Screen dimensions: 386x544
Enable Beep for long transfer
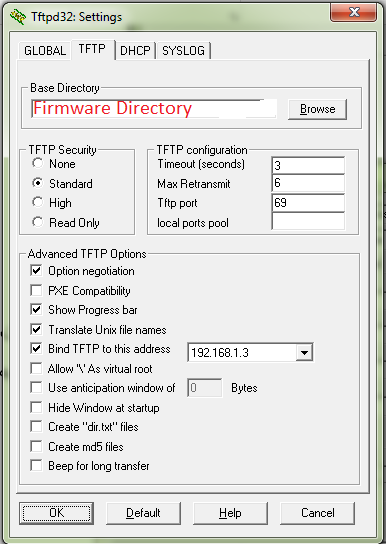(36, 466)
